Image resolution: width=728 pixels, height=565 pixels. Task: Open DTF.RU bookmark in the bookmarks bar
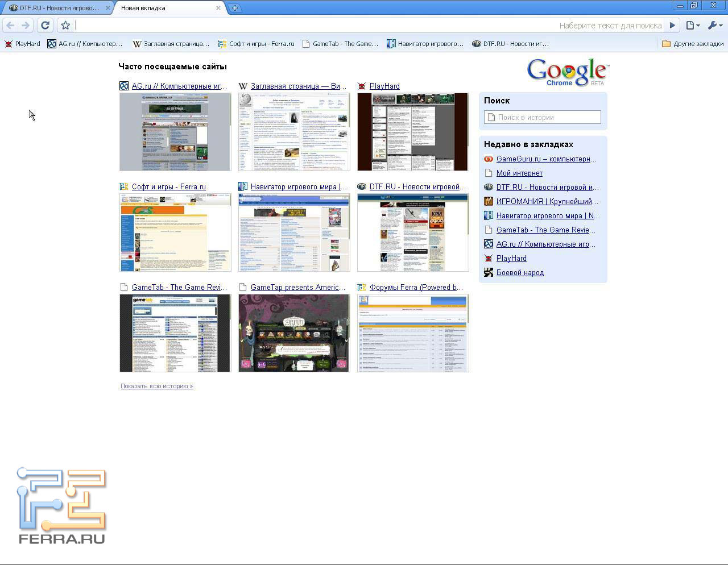pos(510,44)
